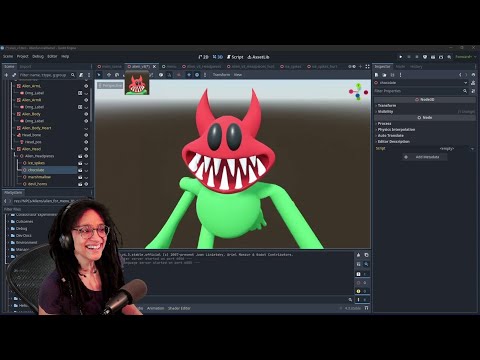Toggle visibility of Alien_ArmL node
Screen dimensions: 480x360
[86, 86]
